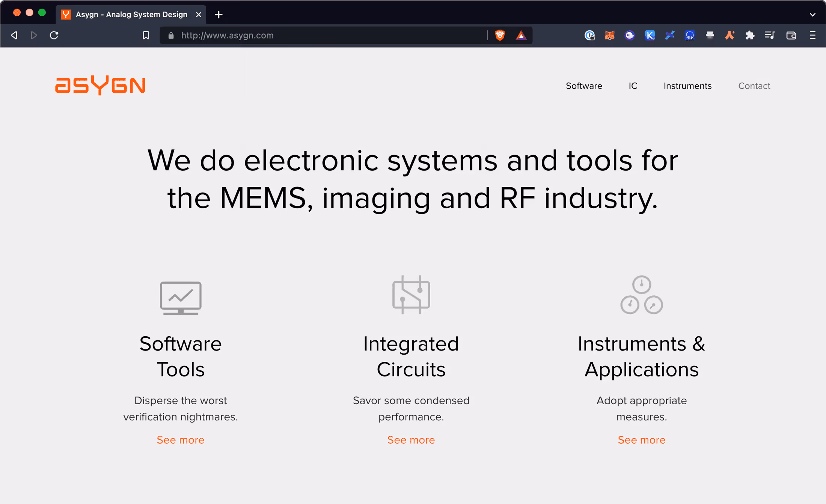Click See more under Integrated Circuits
The height and width of the screenshot is (504, 826).
411,440
